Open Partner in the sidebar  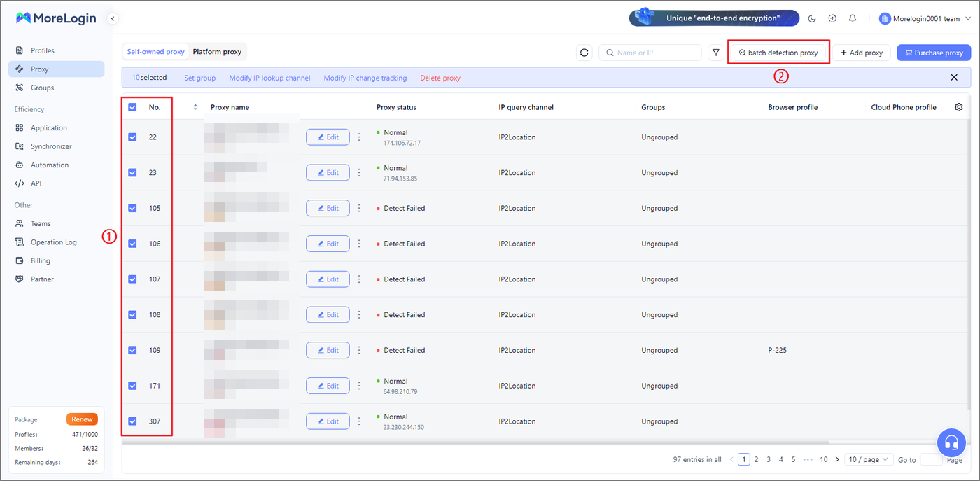click(x=56, y=279)
